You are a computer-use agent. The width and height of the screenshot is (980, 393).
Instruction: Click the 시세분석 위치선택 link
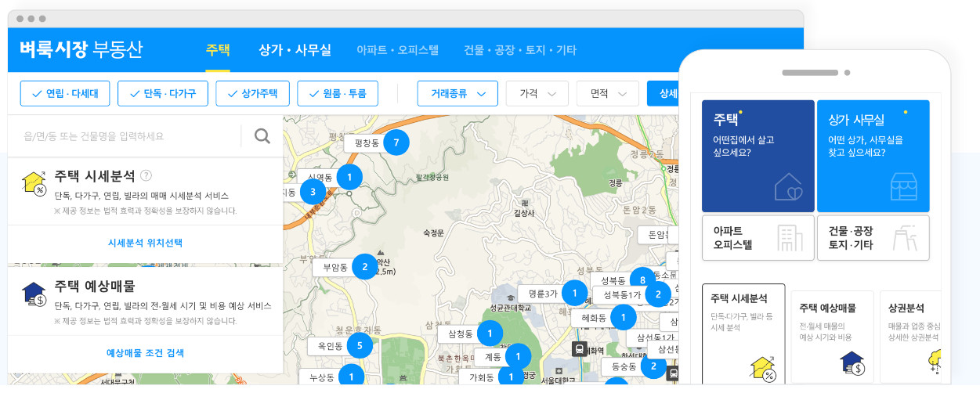coord(145,243)
